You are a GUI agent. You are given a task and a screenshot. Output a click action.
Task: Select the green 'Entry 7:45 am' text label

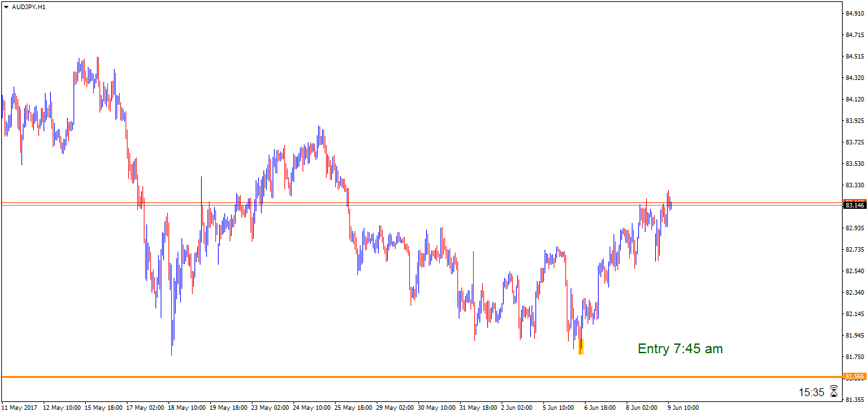point(680,349)
